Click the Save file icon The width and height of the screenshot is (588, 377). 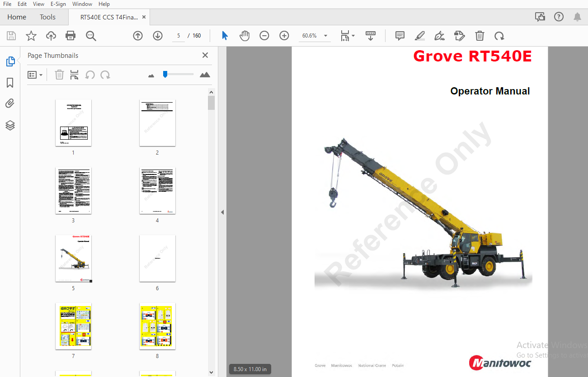(11, 36)
